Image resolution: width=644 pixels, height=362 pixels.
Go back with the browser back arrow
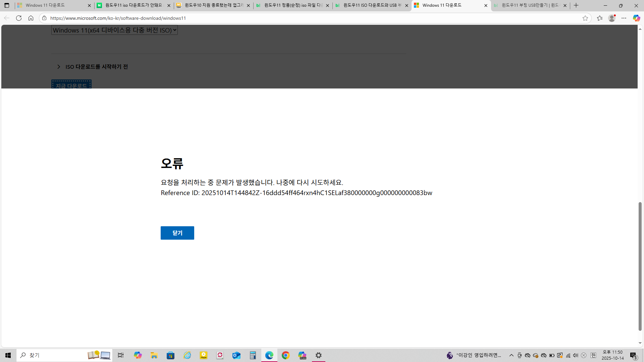pyautogui.click(x=7, y=18)
